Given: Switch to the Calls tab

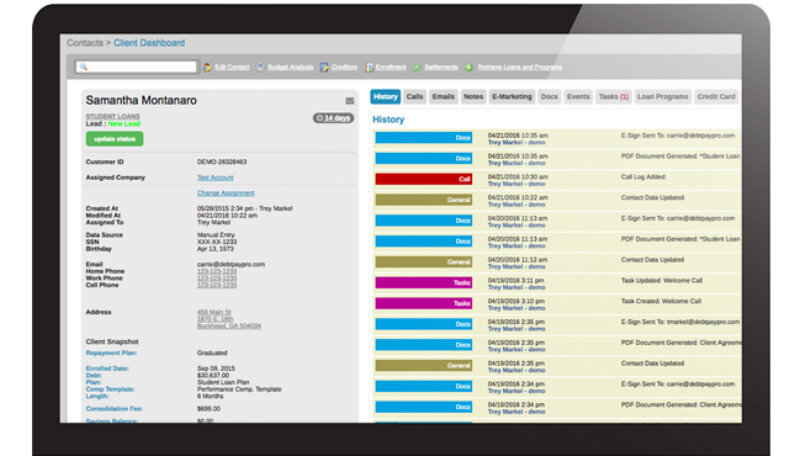Looking at the screenshot, I should pyautogui.click(x=415, y=97).
